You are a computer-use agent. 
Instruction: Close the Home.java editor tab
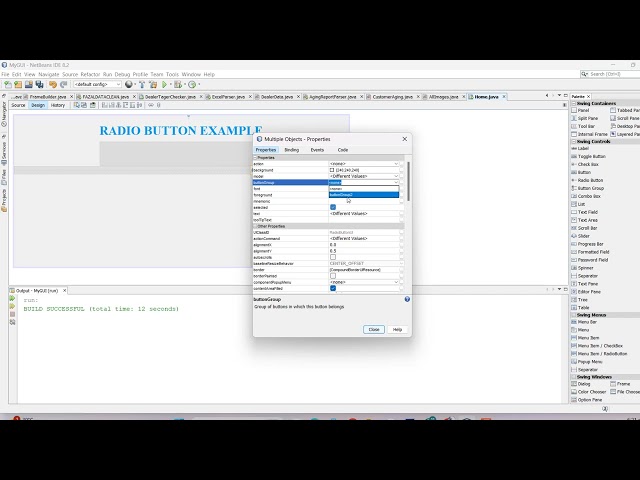504,97
